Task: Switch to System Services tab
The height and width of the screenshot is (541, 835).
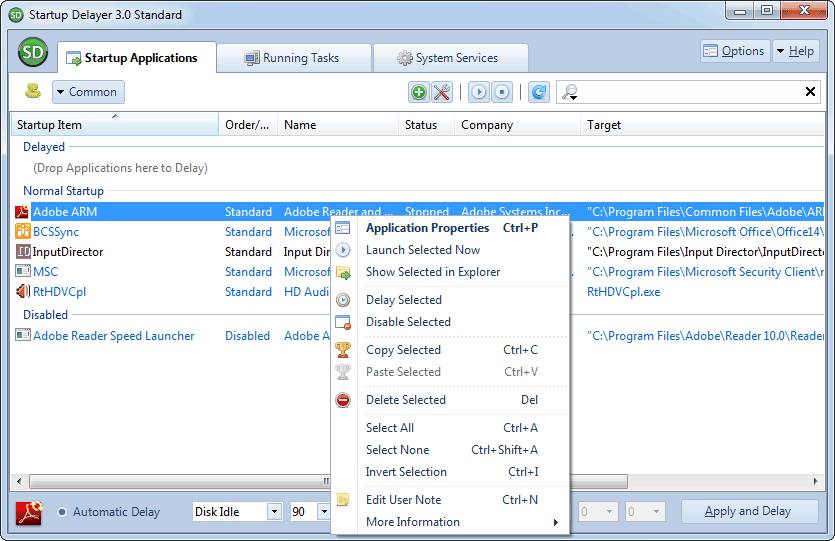Action: point(451,58)
